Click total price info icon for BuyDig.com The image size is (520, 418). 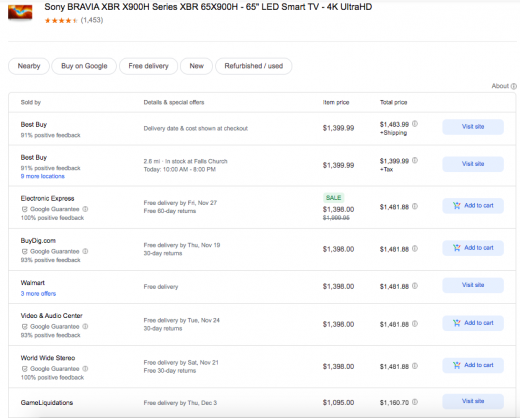click(x=415, y=249)
